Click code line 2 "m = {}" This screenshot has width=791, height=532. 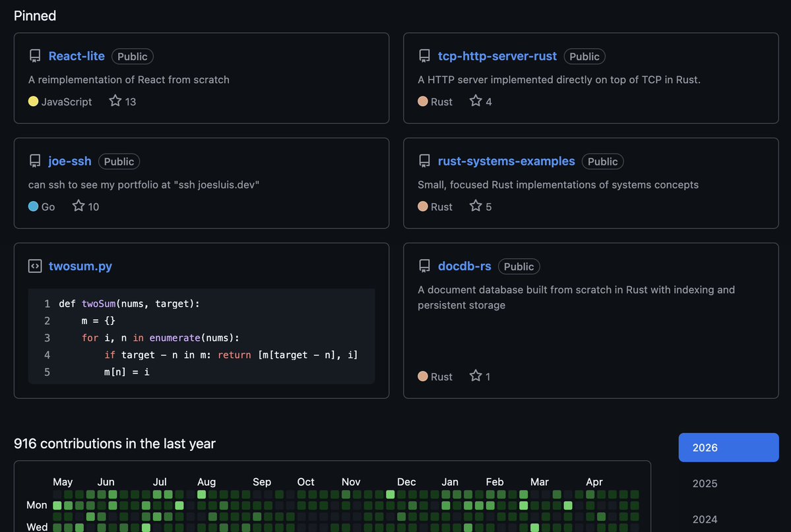(x=98, y=320)
